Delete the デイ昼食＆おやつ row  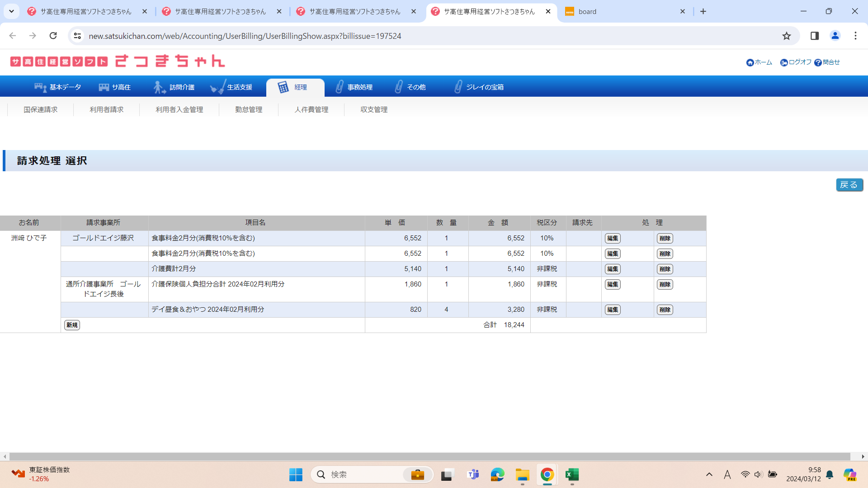pyautogui.click(x=665, y=310)
